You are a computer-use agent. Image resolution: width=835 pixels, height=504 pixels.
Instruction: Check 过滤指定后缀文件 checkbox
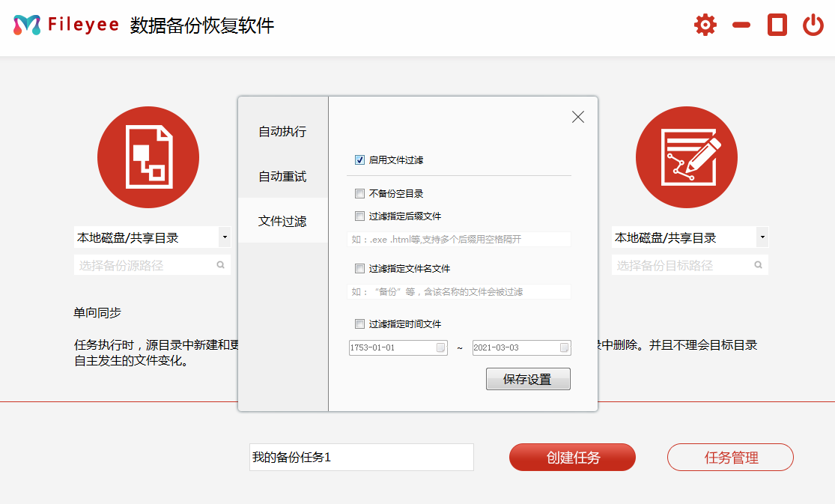pyautogui.click(x=359, y=216)
